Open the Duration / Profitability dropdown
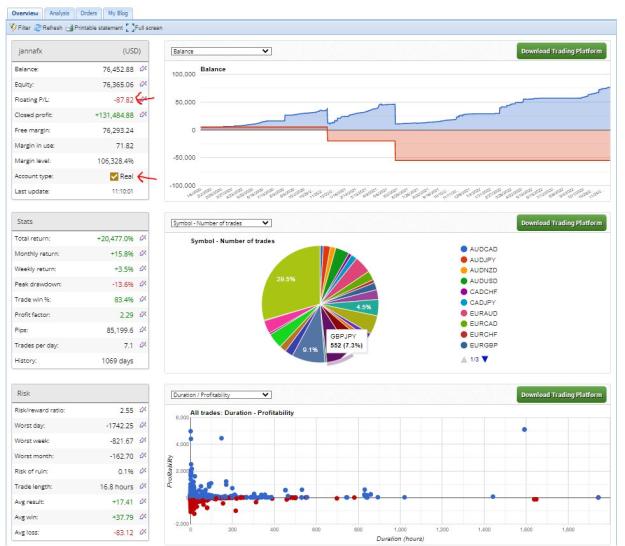The height and width of the screenshot is (546, 625). (x=221, y=395)
